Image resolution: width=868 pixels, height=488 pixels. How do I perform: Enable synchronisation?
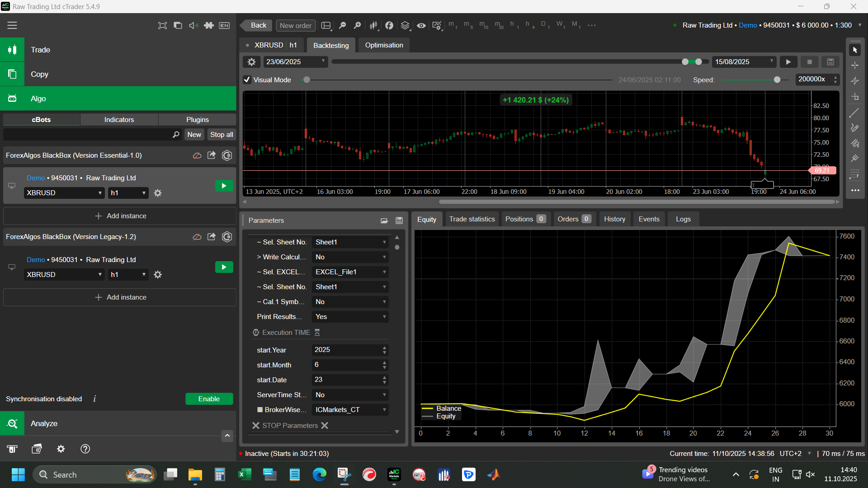click(x=209, y=399)
